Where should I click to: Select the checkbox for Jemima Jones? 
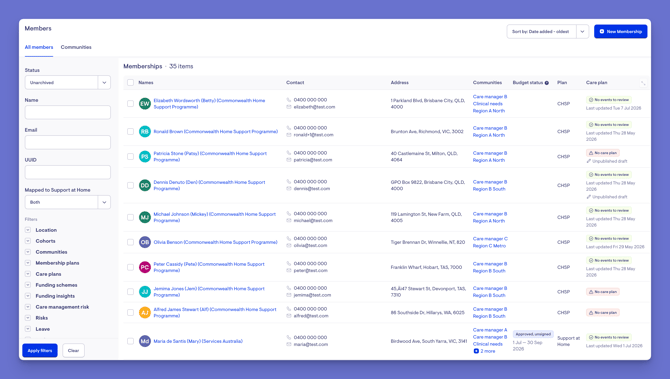(130, 292)
